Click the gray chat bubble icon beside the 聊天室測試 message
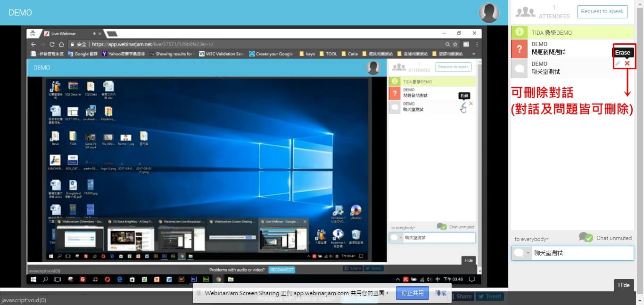 click(x=519, y=69)
